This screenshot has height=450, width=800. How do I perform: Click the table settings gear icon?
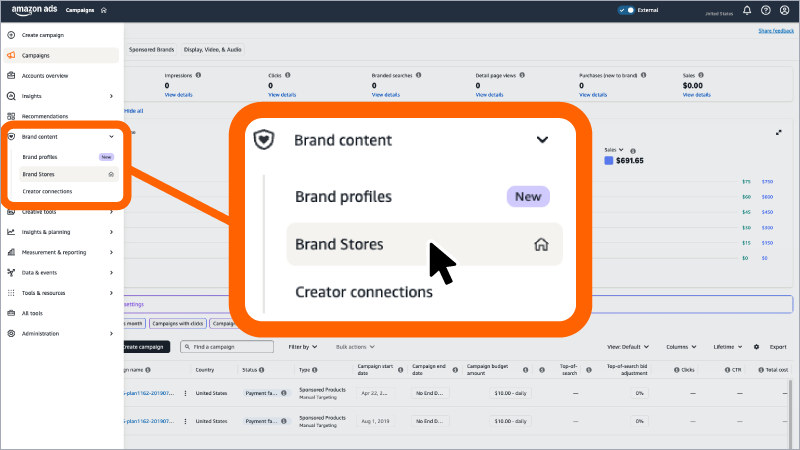757,347
